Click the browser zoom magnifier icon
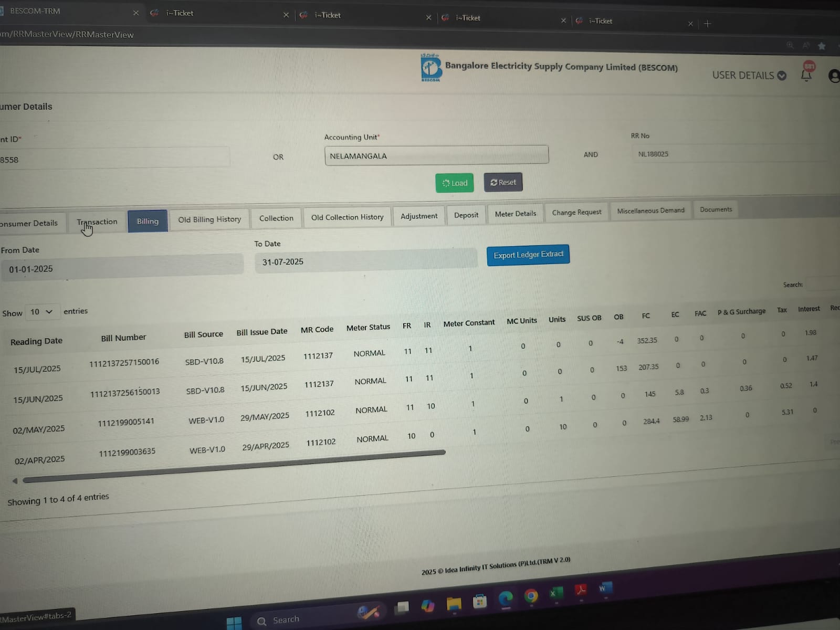The height and width of the screenshot is (630, 840). [790, 45]
